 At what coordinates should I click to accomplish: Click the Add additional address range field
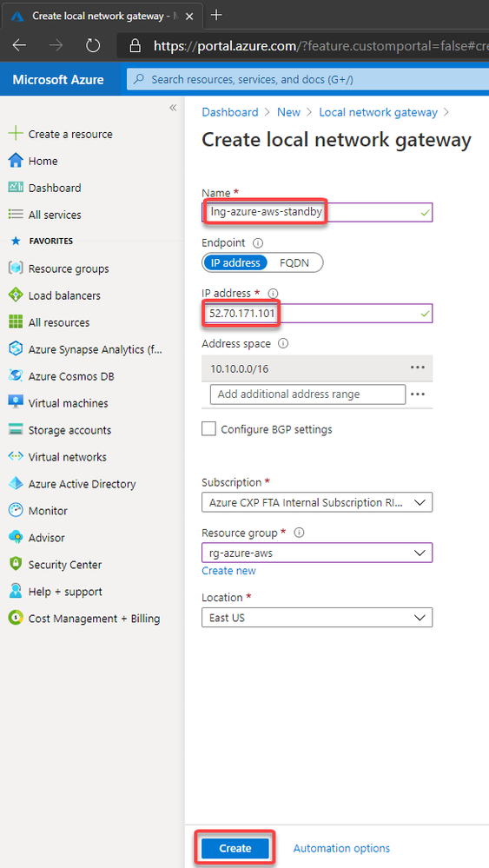pyautogui.click(x=307, y=394)
